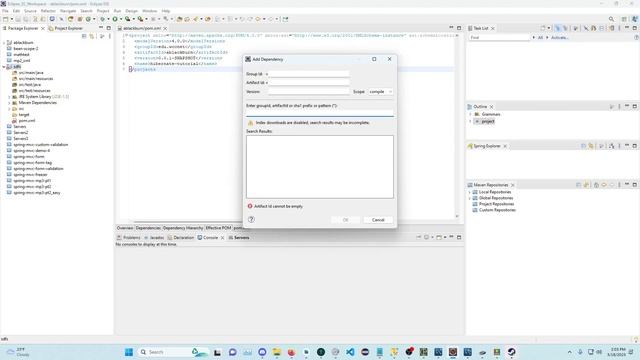Close the Package Explorer tab
The height and width of the screenshot is (360, 640).
coord(42,28)
